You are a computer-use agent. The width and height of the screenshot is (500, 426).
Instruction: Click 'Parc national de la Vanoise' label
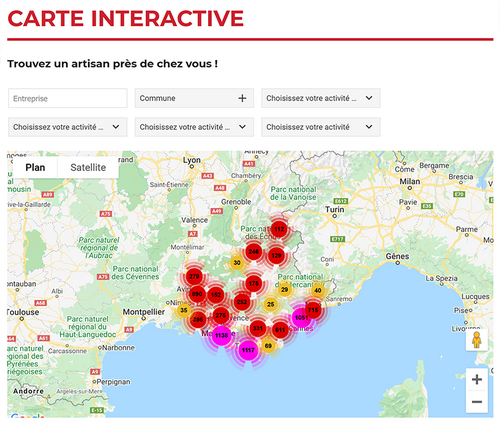(293, 193)
